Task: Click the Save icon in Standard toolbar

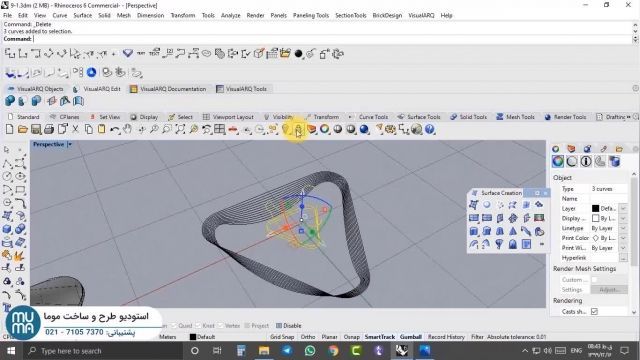Action: (36, 129)
